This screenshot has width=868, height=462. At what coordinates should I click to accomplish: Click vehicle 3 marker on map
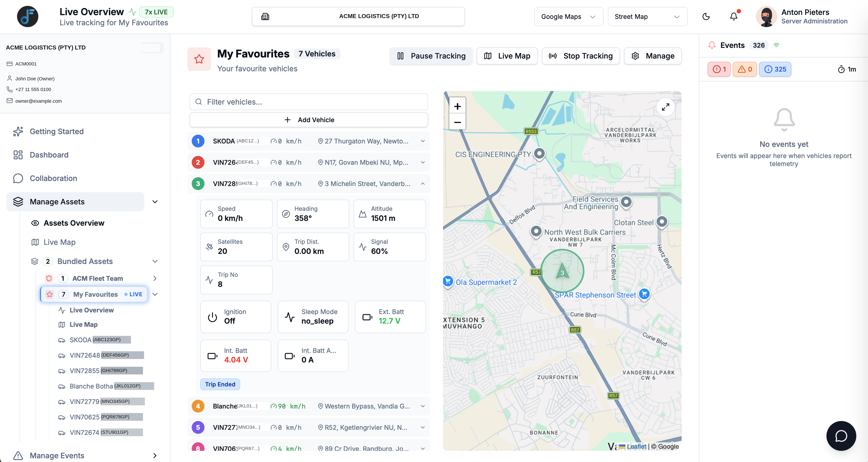tap(562, 271)
